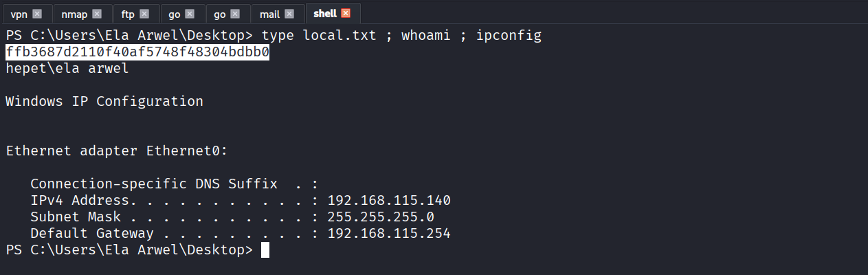Close the first go tab
The height and width of the screenshot is (275, 868).
pyautogui.click(x=190, y=14)
